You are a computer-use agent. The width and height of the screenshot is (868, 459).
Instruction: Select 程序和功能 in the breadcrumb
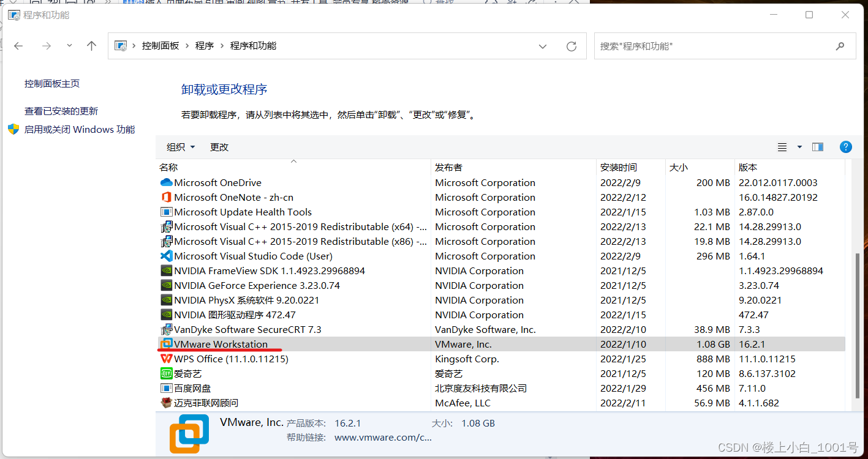pyautogui.click(x=253, y=46)
